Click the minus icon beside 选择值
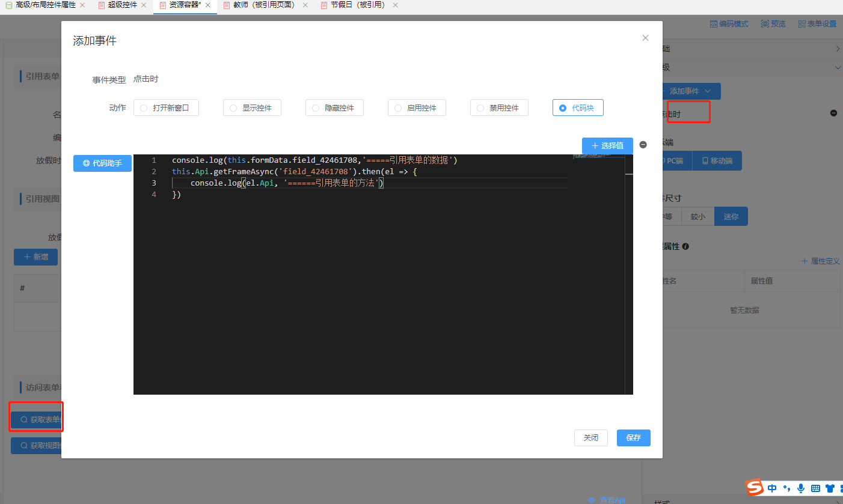Viewport: 843px width, 504px height. 643,145
